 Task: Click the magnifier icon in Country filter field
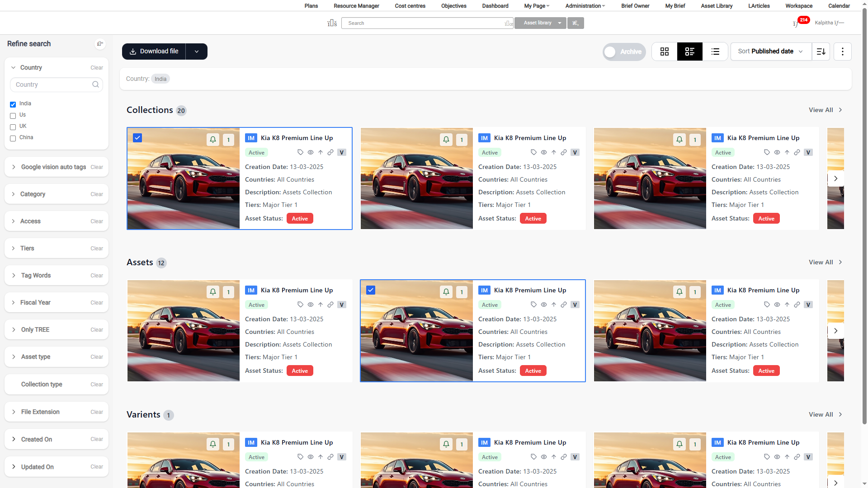coord(95,84)
